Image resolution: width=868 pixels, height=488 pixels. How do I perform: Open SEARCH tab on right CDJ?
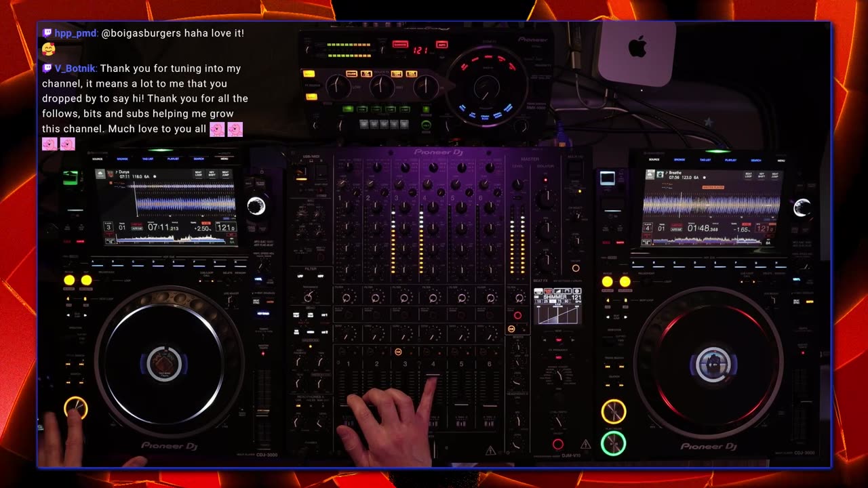coord(756,161)
